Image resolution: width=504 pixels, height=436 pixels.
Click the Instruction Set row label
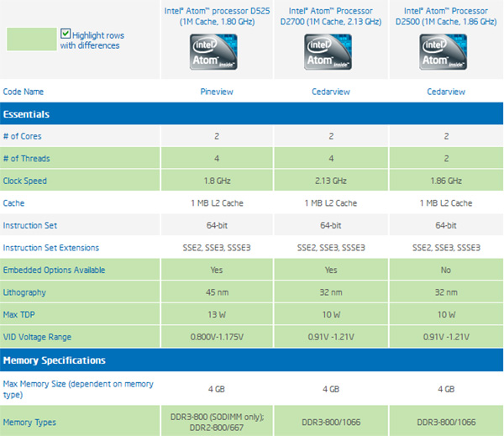point(30,225)
